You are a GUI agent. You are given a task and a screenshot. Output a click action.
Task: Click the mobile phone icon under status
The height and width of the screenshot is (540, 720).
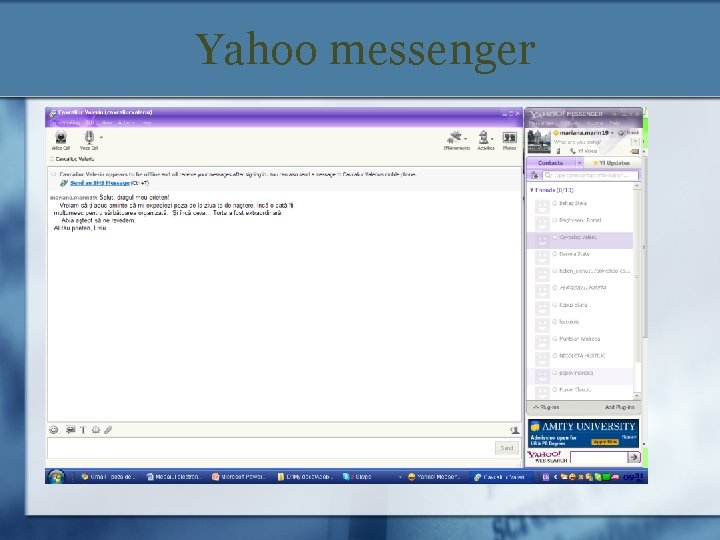click(558, 151)
